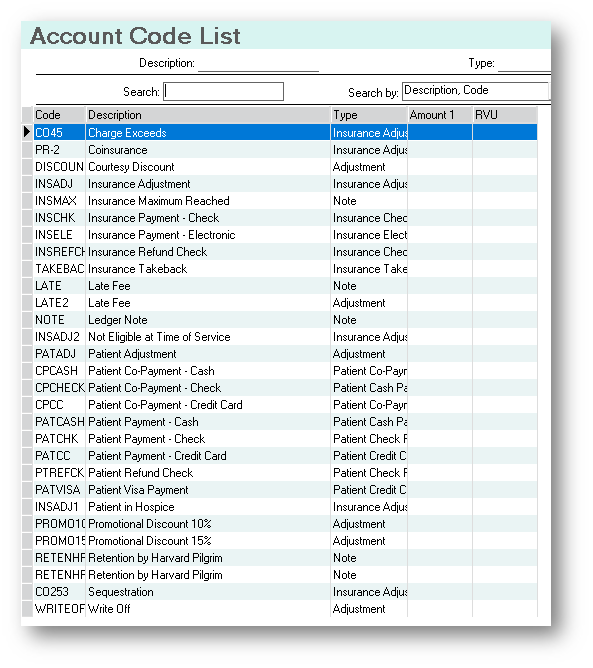The width and height of the screenshot is (593, 668).
Task: Click the row selector beside WRITEOF
Action: 27,609
